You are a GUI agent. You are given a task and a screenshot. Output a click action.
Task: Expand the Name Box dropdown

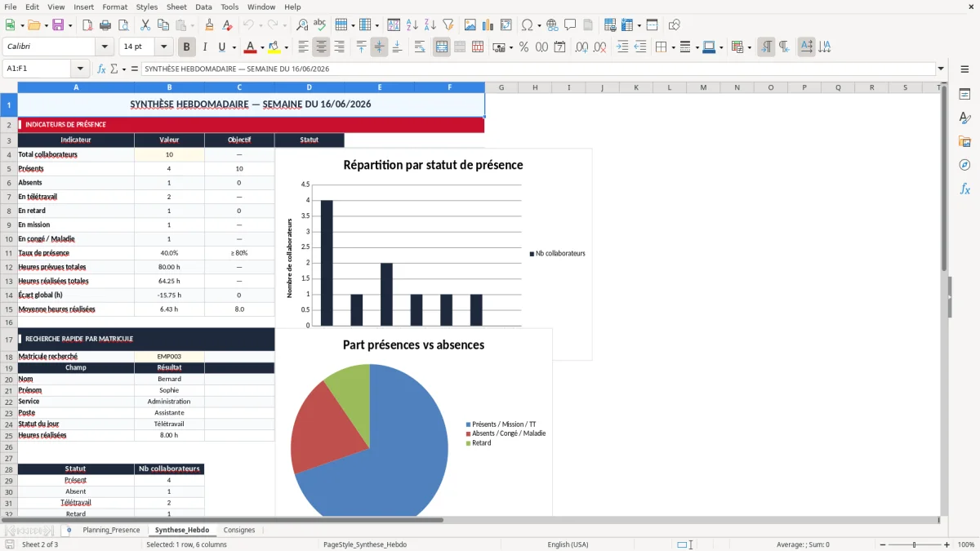coord(80,69)
